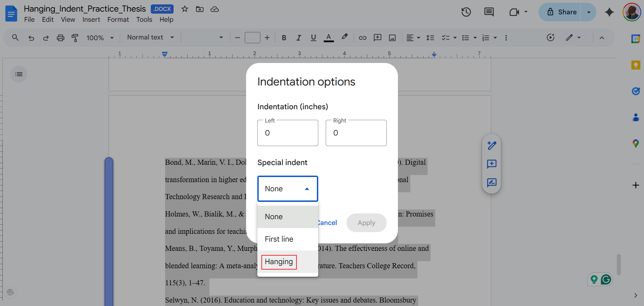
Task: Open the Google Docs home icon
Action: pos(11,14)
